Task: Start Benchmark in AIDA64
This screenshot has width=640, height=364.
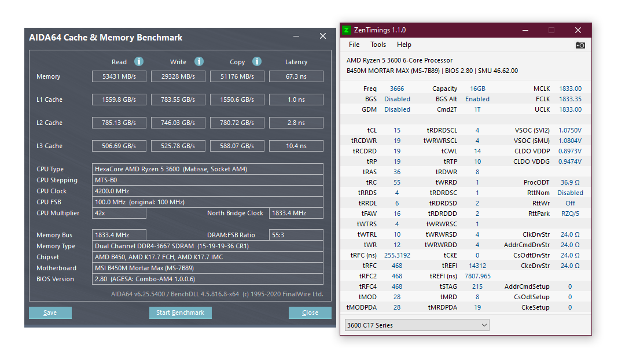Action: pos(180,312)
